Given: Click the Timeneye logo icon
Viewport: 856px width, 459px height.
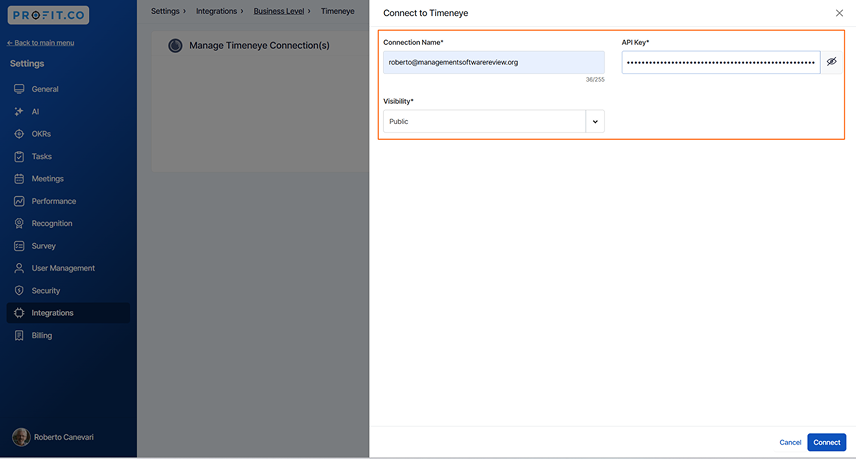Looking at the screenshot, I should 175,45.
